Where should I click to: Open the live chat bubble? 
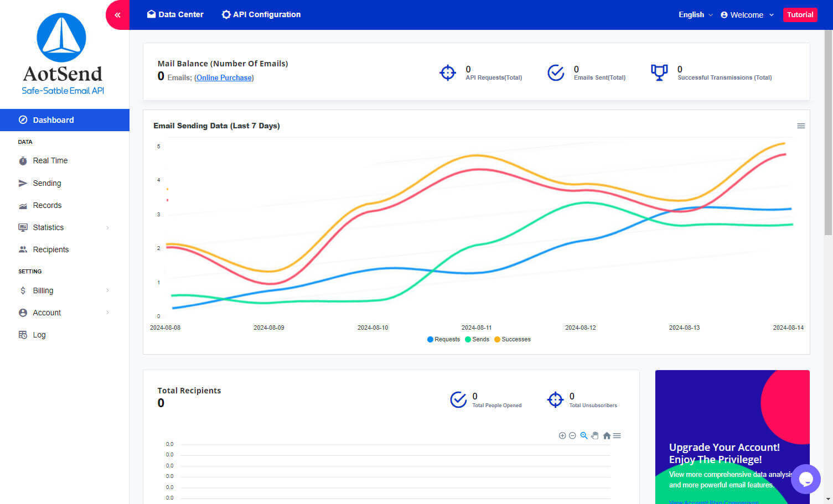coord(805,479)
